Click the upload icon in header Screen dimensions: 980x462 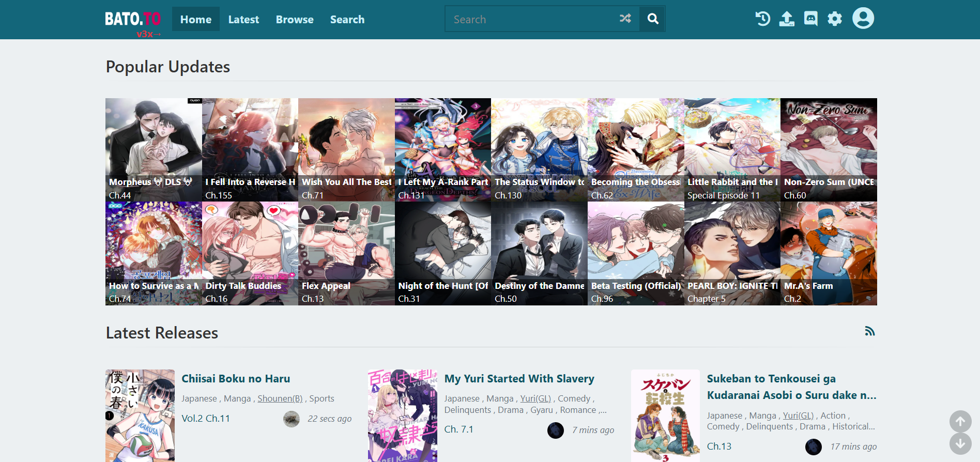pyautogui.click(x=787, y=19)
